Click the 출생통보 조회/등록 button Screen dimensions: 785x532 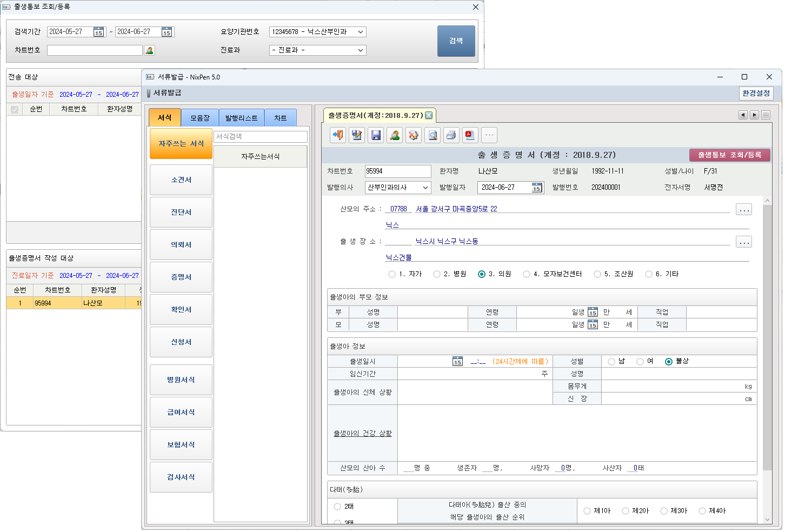pyautogui.click(x=729, y=155)
